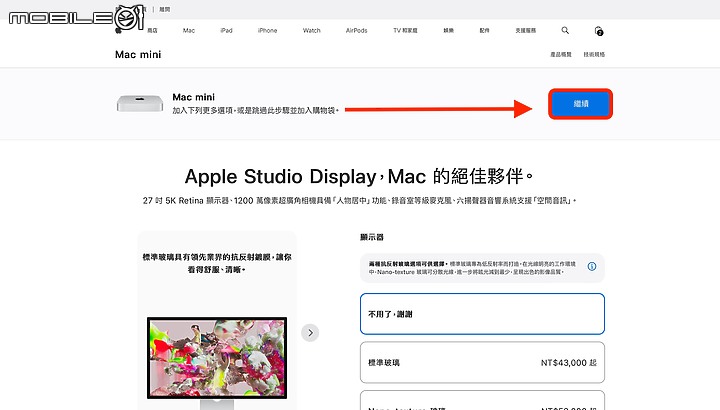Open the 配件 accessories menu item
The image size is (720, 410).
[x=484, y=30]
